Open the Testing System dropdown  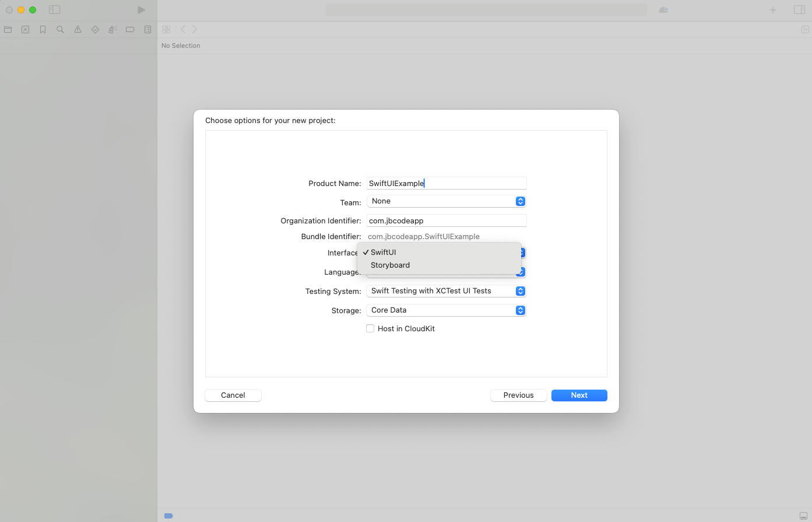[447, 291]
